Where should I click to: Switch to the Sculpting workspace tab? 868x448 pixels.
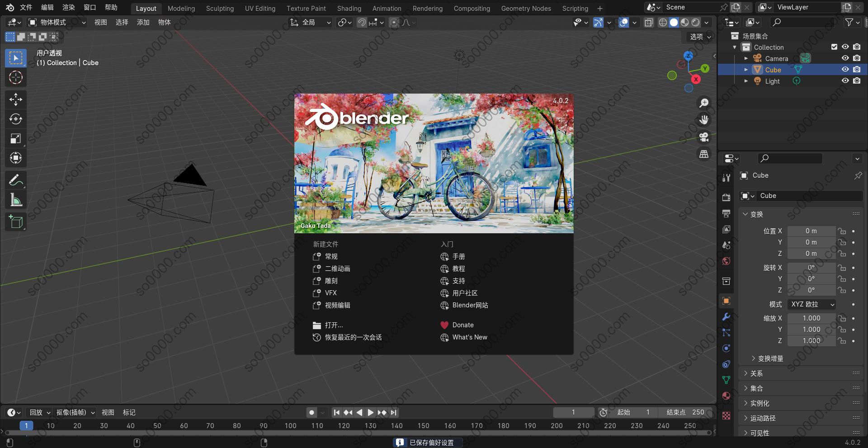(220, 9)
